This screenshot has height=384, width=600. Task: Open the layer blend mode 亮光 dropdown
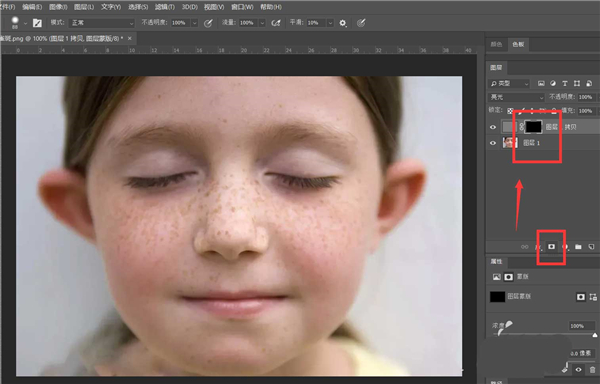pos(516,97)
